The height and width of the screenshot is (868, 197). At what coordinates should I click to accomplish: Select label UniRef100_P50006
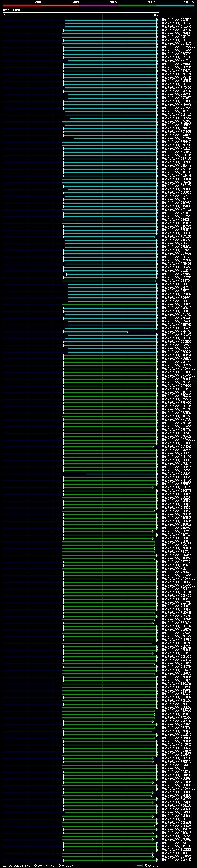tap(177, 189)
